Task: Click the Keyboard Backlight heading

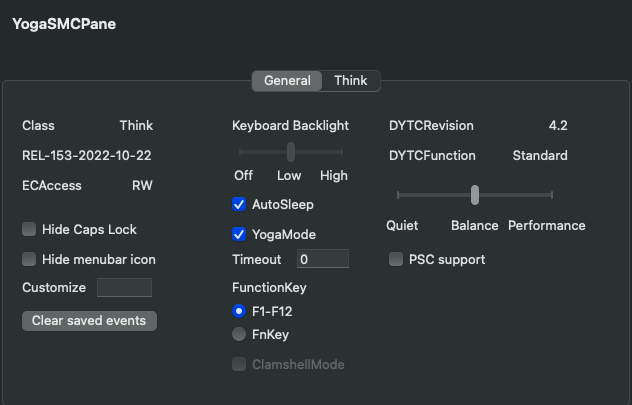Action: coord(290,126)
